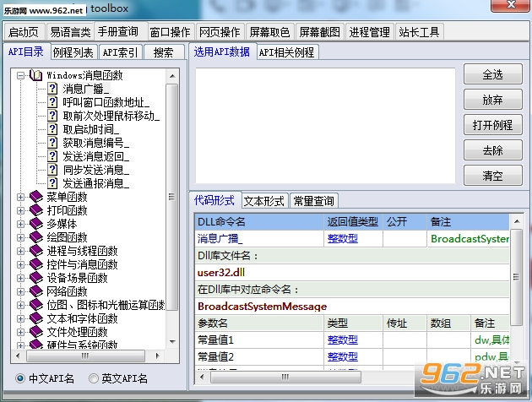Open the 启动页 tab
Screen dimensions: 532x402
click(24, 32)
